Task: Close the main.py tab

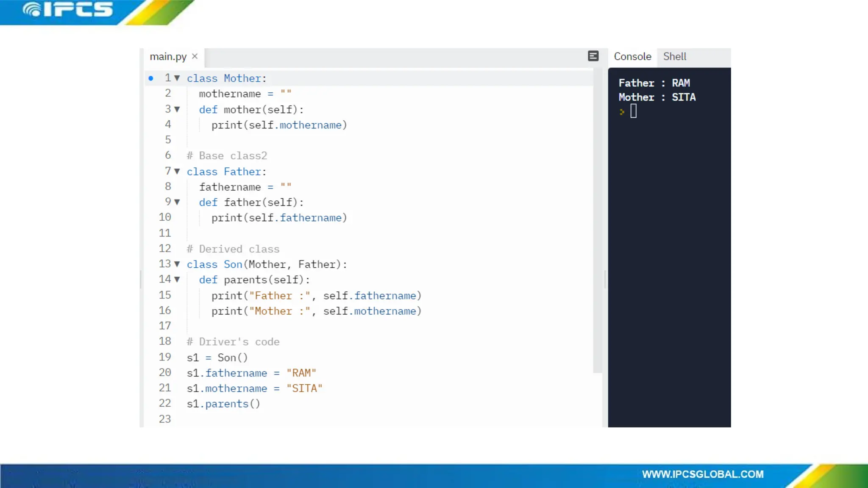Action: [195, 56]
